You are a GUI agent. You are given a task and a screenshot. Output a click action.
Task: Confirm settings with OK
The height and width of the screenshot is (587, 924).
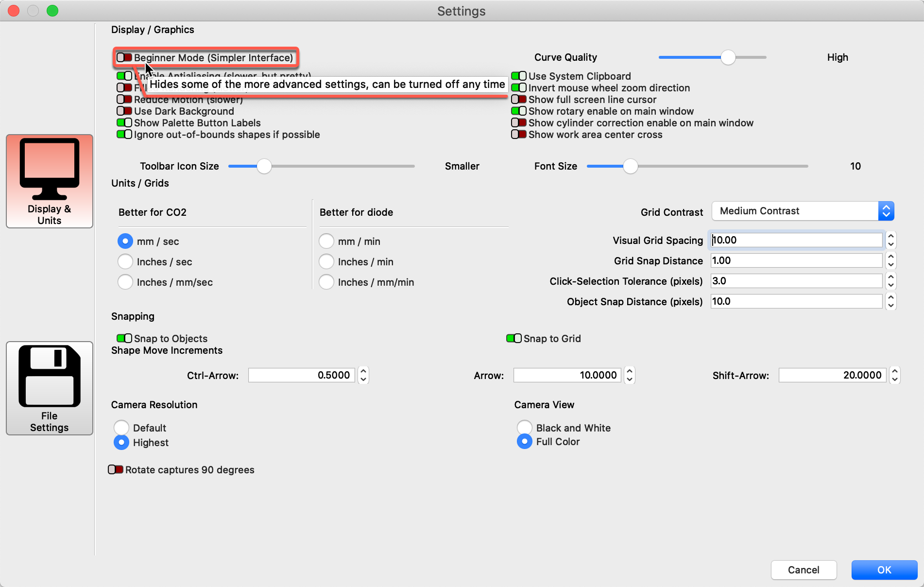(x=884, y=570)
